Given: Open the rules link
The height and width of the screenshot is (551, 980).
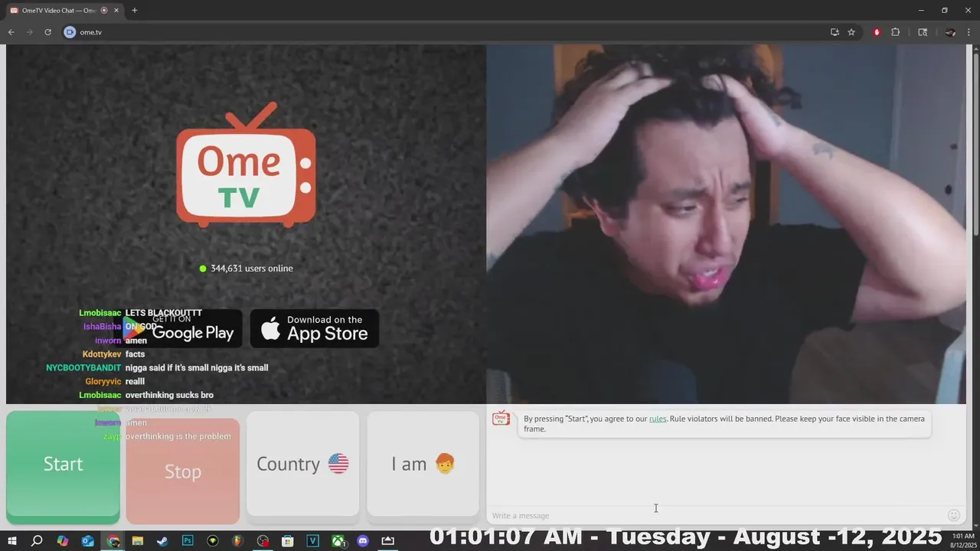Looking at the screenshot, I should (x=658, y=419).
